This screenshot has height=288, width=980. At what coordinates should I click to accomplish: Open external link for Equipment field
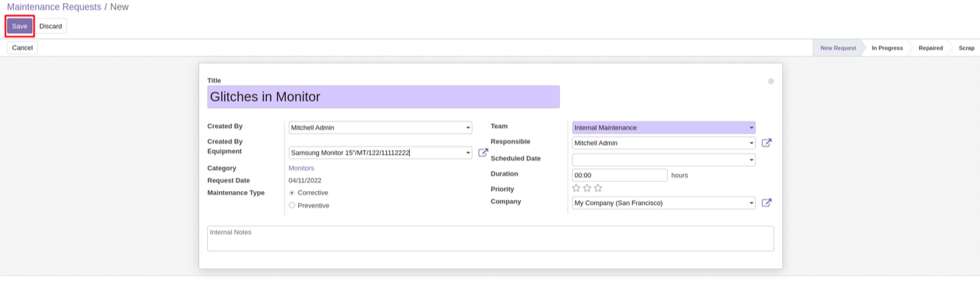click(x=483, y=153)
